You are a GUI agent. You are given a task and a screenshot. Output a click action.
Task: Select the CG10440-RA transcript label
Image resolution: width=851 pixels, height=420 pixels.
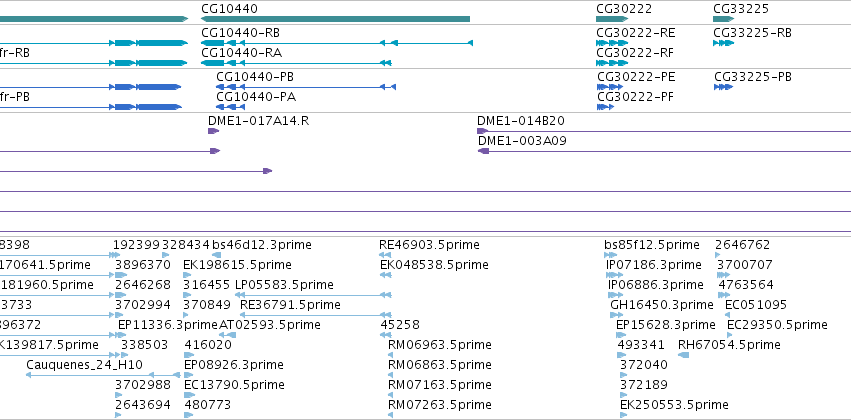pyautogui.click(x=242, y=53)
